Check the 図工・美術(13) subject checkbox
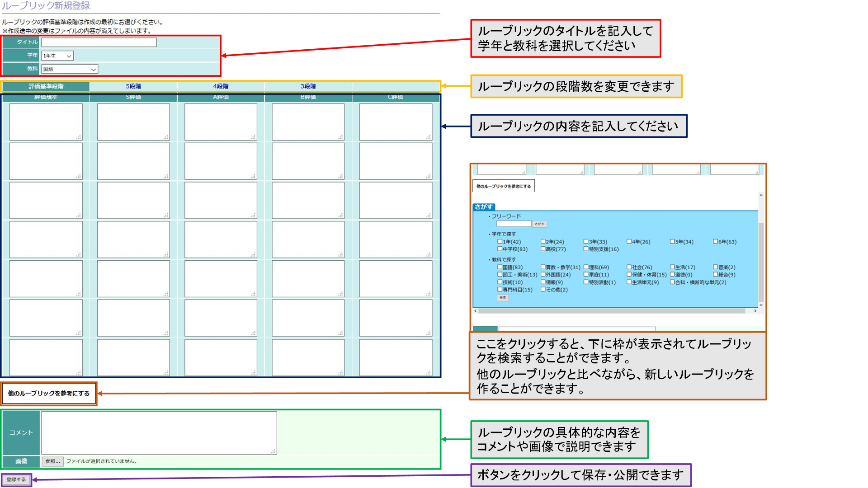This screenshot has height=488, width=868. coord(500,274)
